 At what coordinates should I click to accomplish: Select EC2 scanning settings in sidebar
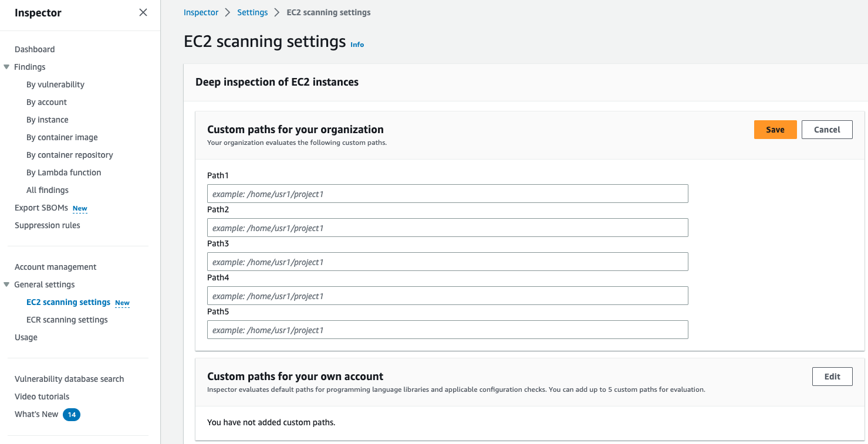point(68,302)
